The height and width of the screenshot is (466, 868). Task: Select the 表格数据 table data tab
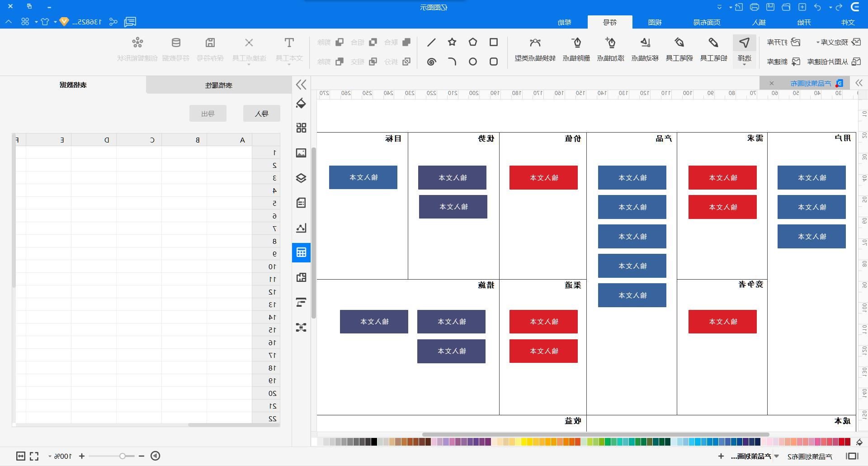click(73, 85)
